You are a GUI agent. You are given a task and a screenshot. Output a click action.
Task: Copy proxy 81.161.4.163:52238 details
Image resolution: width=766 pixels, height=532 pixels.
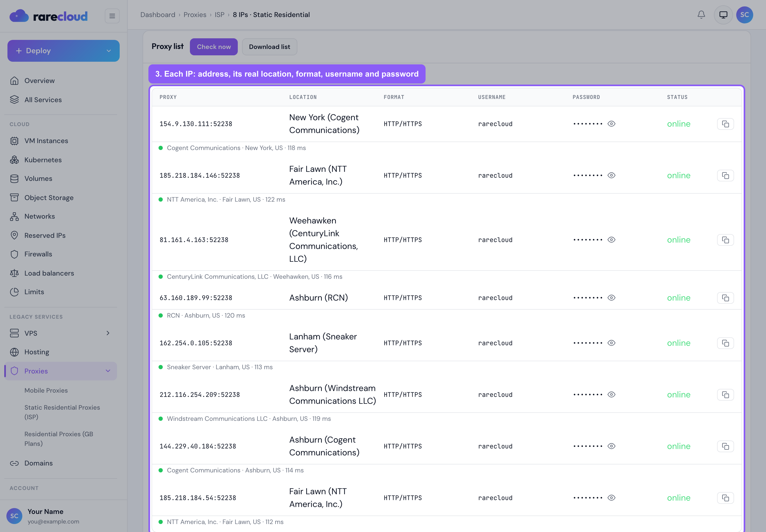[725, 240]
